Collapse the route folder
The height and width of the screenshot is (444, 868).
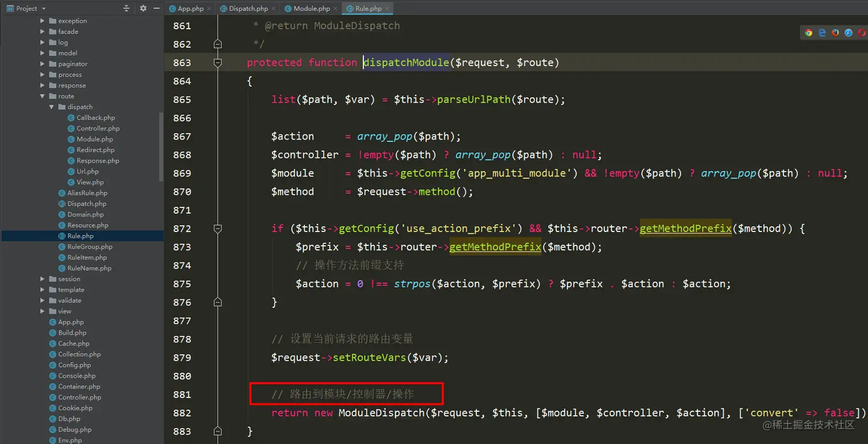click(42, 96)
